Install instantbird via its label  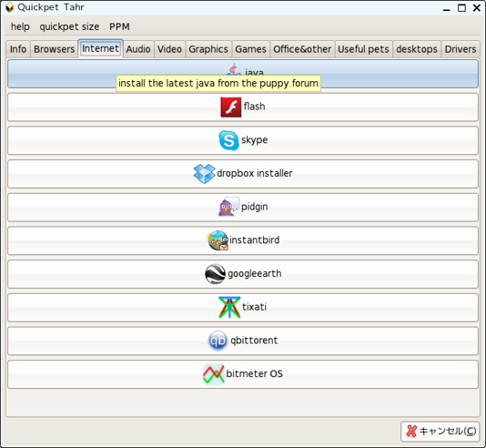click(x=255, y=240)
